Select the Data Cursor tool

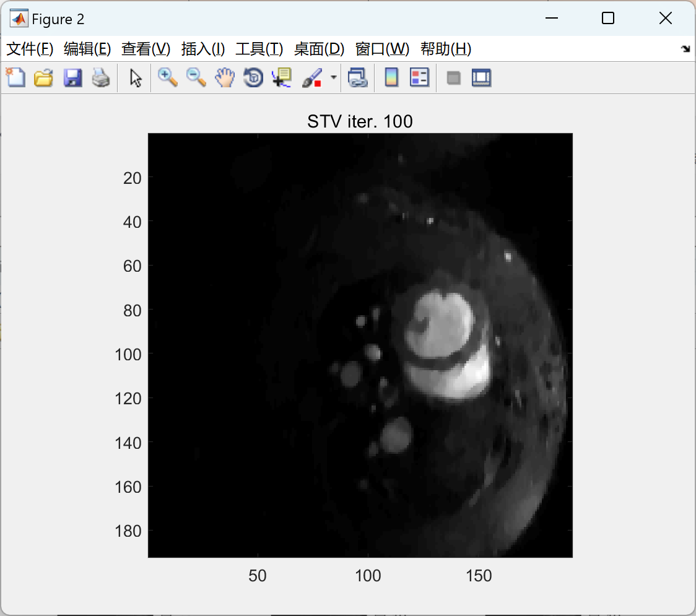(x=282, y=77)
